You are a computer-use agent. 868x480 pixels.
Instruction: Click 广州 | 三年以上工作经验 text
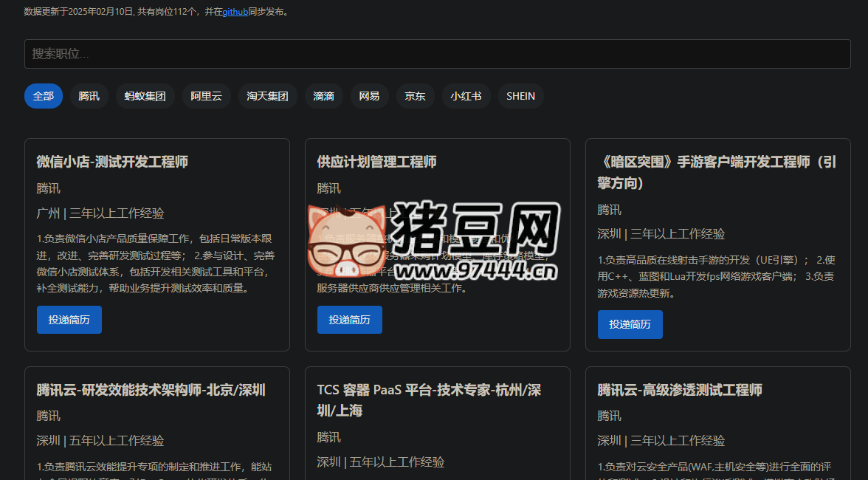[100, 213]
